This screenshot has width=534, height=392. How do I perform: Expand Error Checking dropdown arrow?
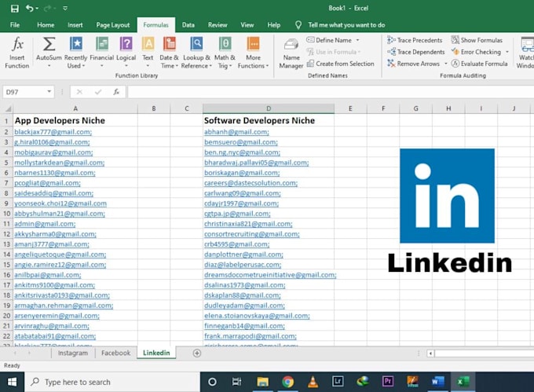coord(507,52)
